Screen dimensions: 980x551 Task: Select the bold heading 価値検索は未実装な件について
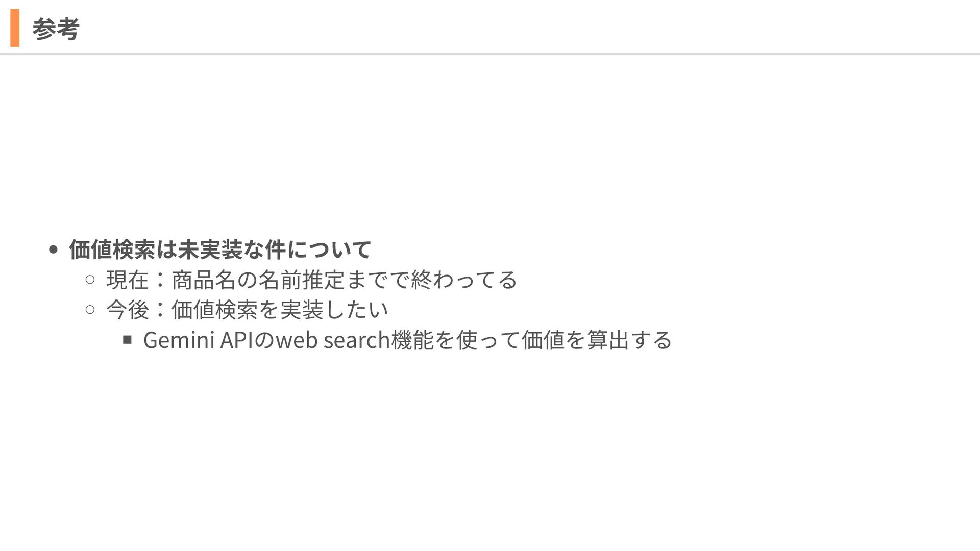click(x=220, y=249)
